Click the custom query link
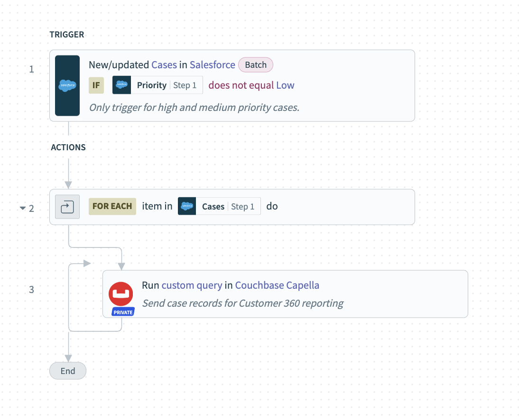Image resolution: width=519 pixels, height=420 pixels. [x=192, y=285]
